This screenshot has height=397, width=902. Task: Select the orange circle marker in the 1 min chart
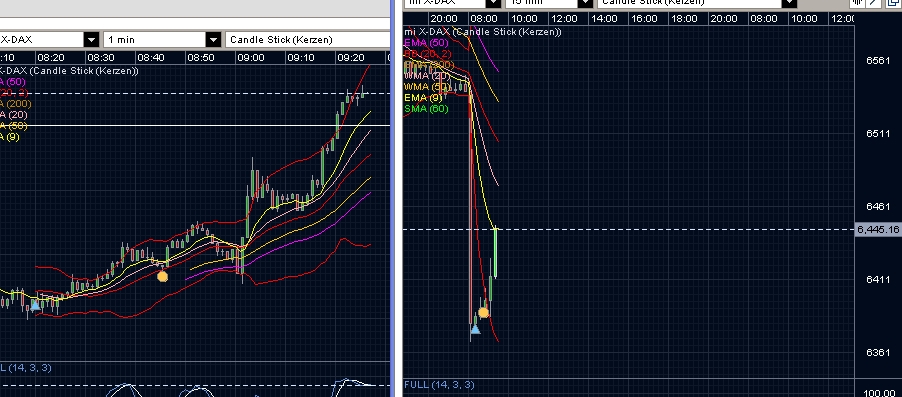pyautogui.click(x=163, y=277)
